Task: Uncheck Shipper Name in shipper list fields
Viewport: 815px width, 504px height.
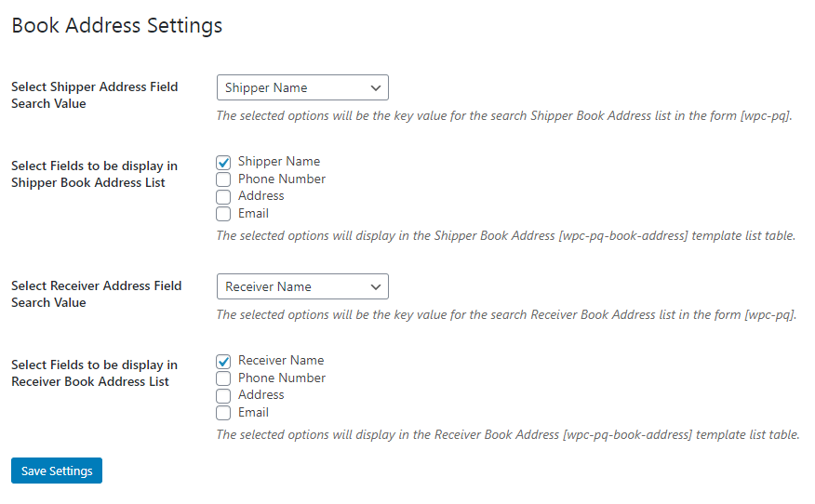Action: coord(223,163)
